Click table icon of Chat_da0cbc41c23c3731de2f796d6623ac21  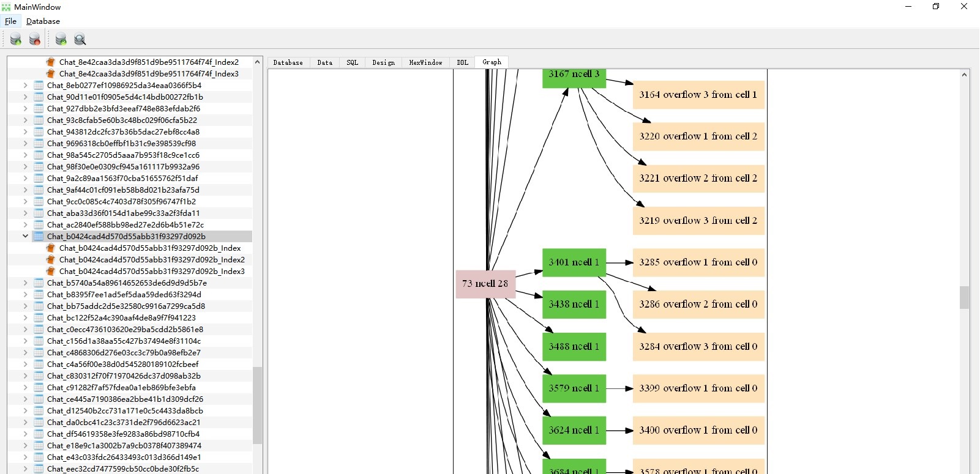(x=39, y=422)
